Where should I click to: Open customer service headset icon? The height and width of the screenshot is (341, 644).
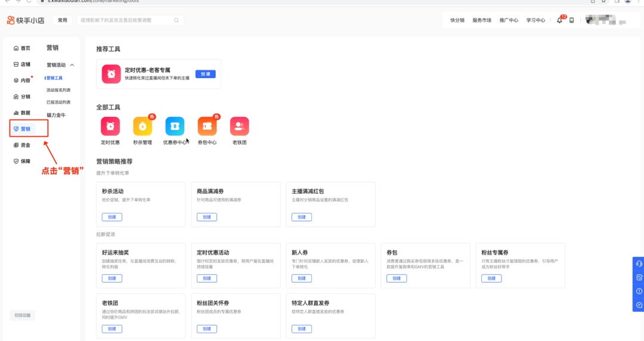tap(639, 263)
